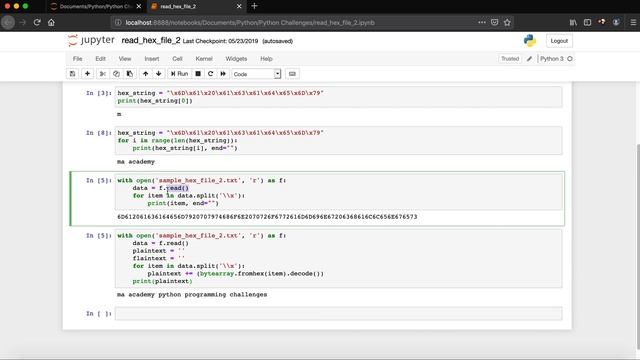
Task: Open the Cell menu
Action: [x=177, y=59]
